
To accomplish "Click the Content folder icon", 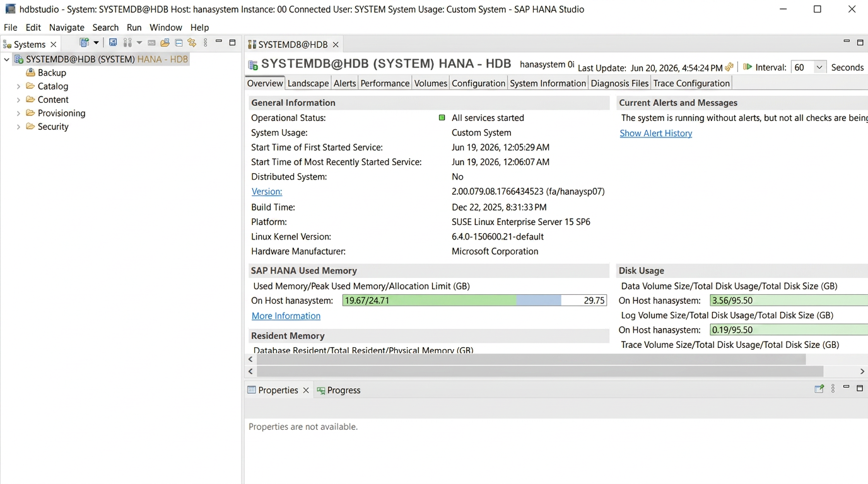I will tap(30, 99).
